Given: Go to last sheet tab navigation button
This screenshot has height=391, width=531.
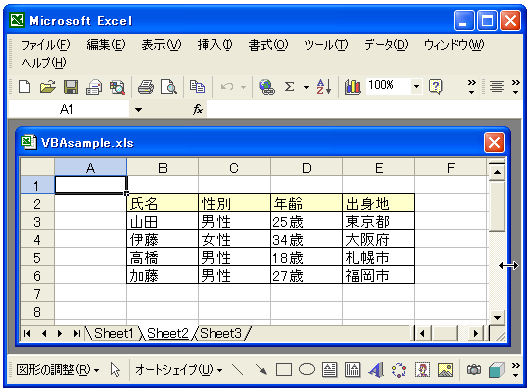Looking at the screenshot, I should point(77,333).
